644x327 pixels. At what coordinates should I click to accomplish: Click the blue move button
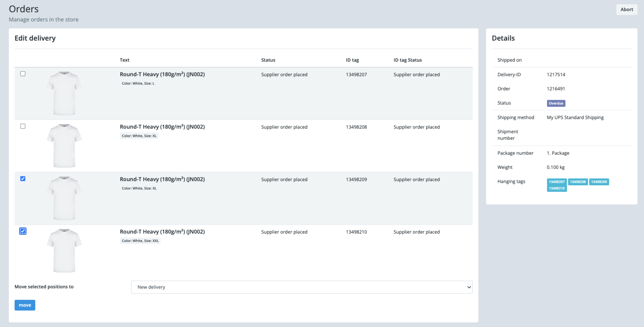tap(25, 305)
